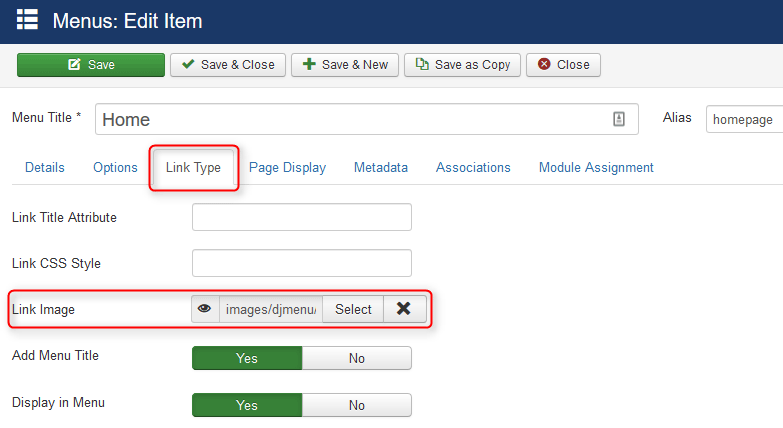Click the Link CSS Style input field

point(302,263)
